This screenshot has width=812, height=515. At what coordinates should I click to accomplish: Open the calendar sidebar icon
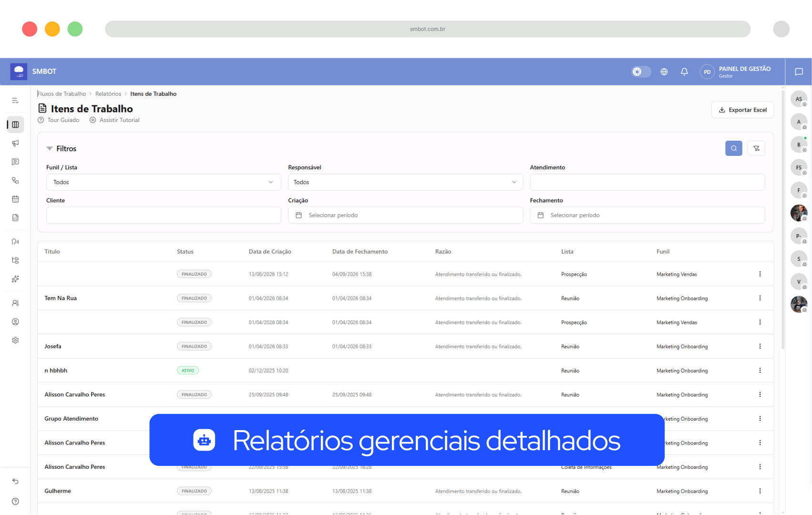click(x=15, y=199)
